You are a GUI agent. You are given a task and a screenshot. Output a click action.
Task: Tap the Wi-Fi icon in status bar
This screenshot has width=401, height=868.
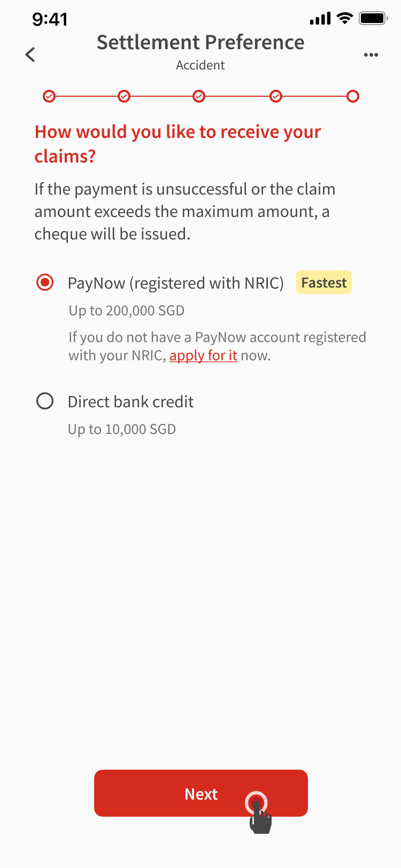(x=345, y=19)
